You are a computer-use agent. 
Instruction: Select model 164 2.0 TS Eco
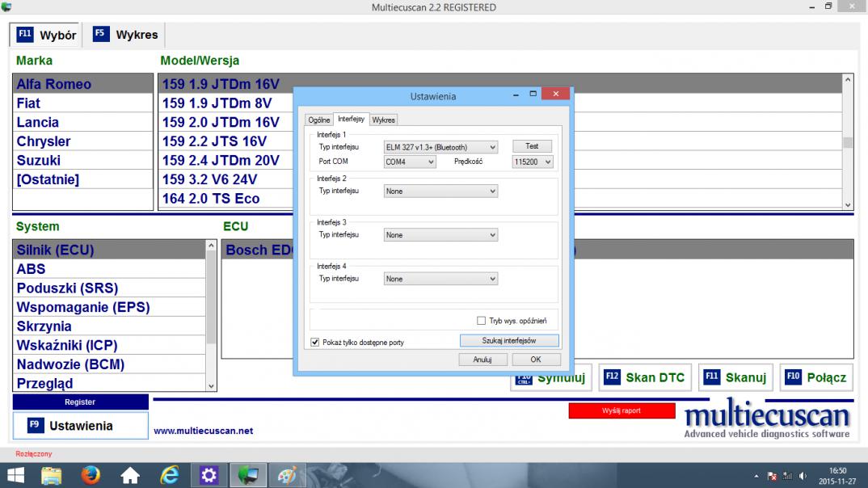pos(225,199)
